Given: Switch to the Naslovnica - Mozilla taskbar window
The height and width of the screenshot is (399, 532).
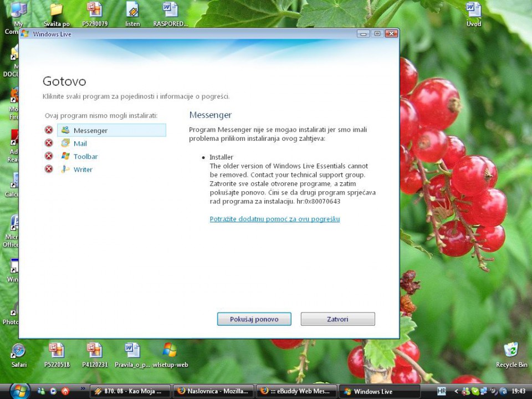Looking at the screenshot, I should (x=214, y=391).
